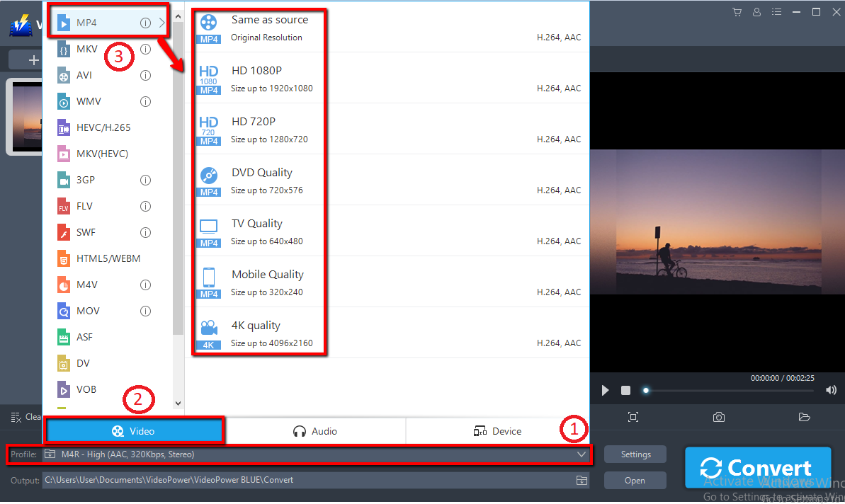Open the menu list icon in the titlebar
The height and width of the screenshot is (504, 845).
776,12
